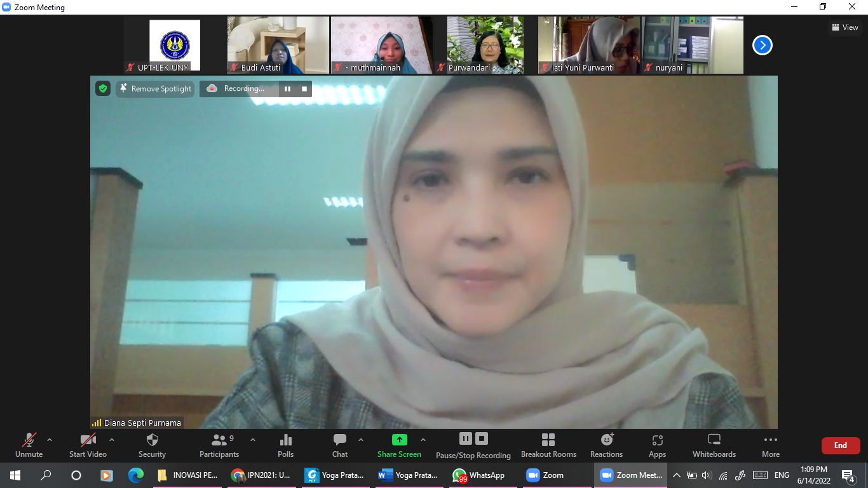Open Breakout Rooms
Screen dimensions: 868x488
(x=548, y=445)
